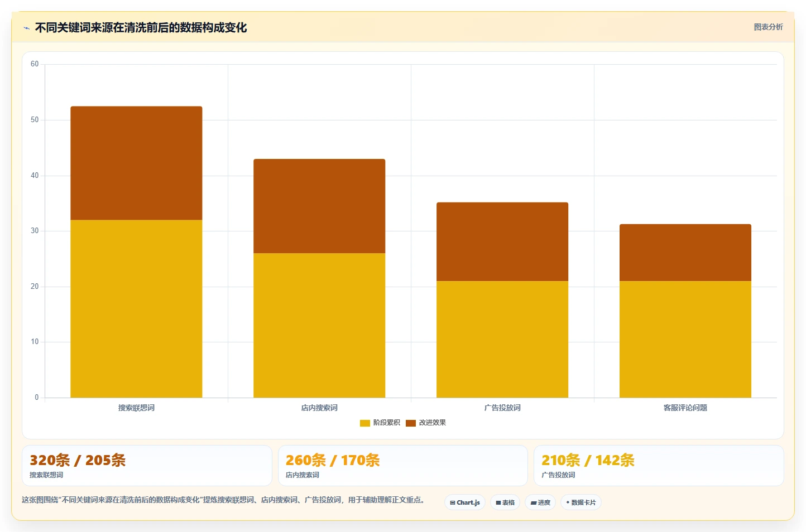Click the brown bar segment for 搜索联想词
Image resolution: width=806 pixels, height=532 pixels.
point(136,163)
